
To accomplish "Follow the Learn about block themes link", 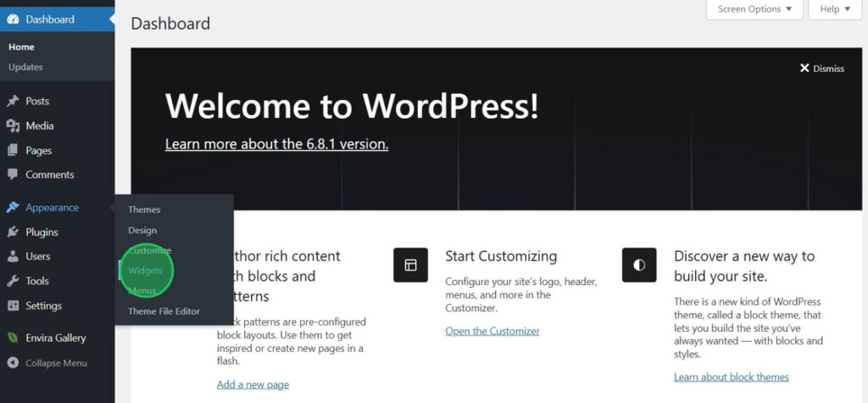I will pyautogui.click(x=731, y=377).
